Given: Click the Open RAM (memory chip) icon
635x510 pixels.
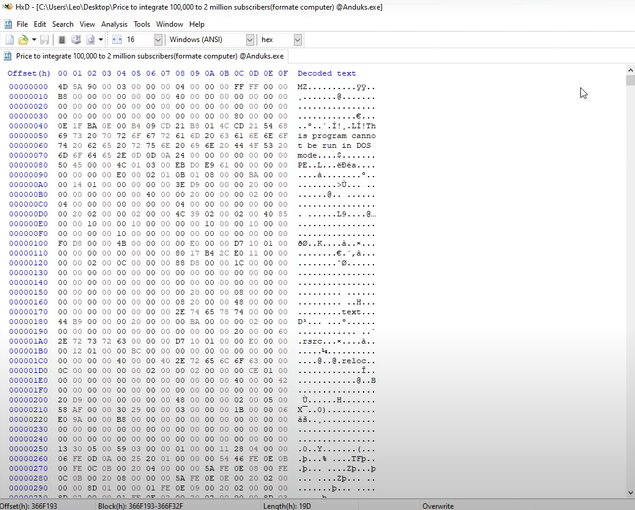Looking at the screenshot, I should pos(62,40).
